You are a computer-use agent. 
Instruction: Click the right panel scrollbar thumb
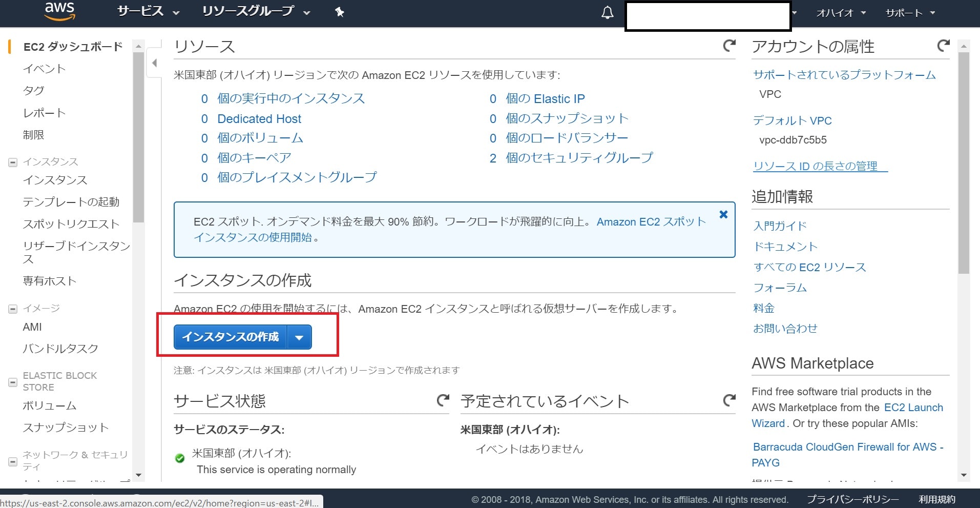click(x=964, y=163)
